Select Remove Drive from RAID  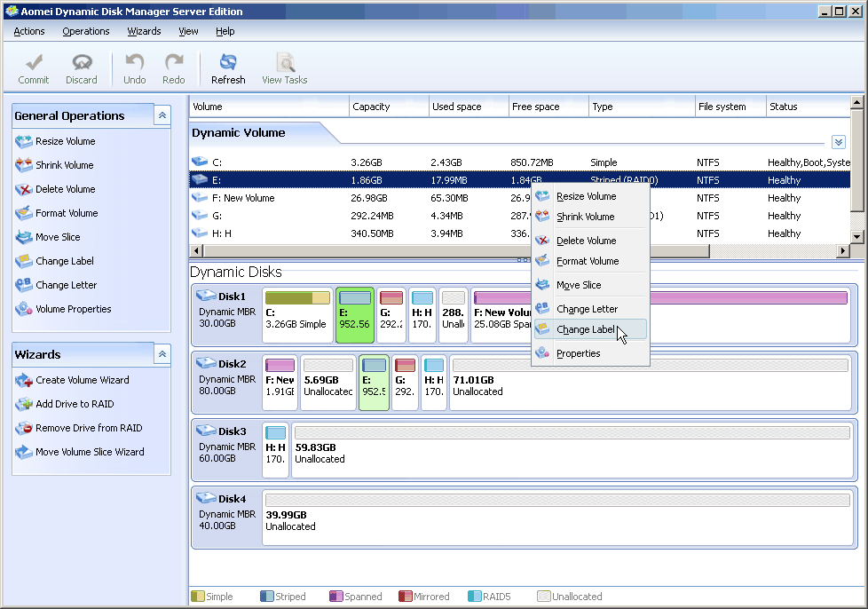click(x=88, y=428)
